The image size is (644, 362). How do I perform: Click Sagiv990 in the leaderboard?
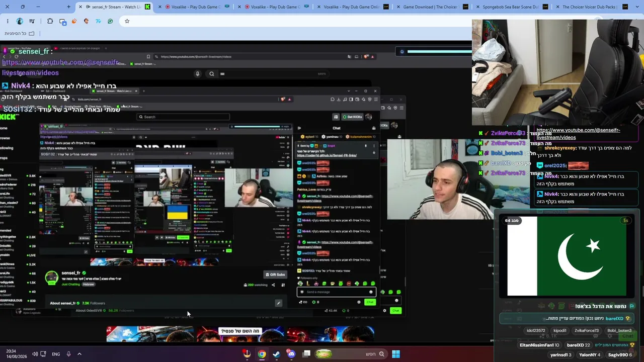click(621, 355)
